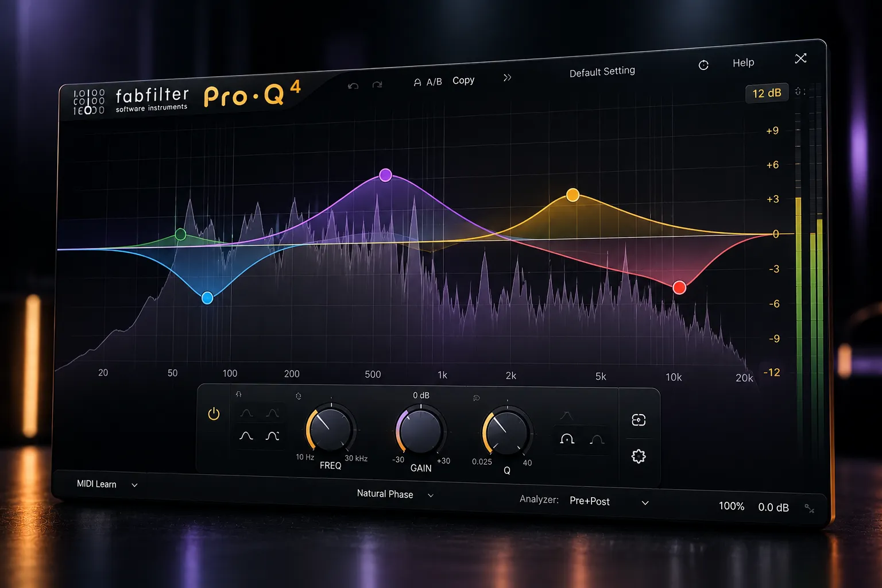Screen dimensions: 882x588
Task: Click the 100 frequency axis label
Action: tap(230, 373)
